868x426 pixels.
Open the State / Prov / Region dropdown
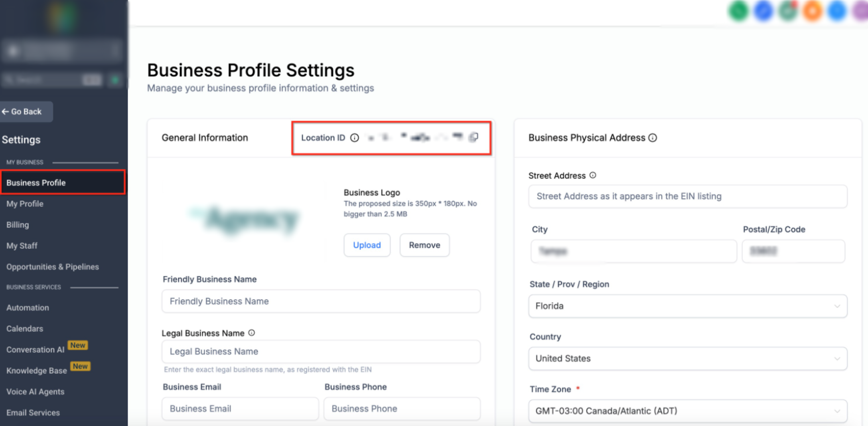(688, 306)
